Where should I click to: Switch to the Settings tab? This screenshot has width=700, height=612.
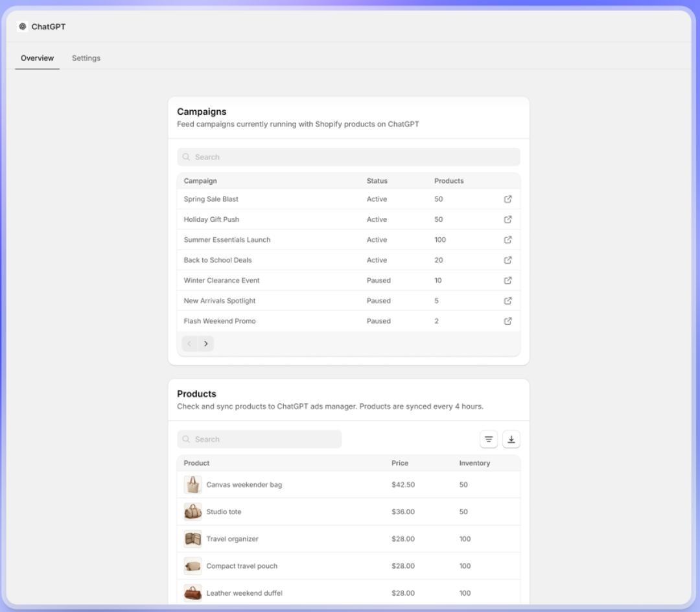tap(86, 58)
